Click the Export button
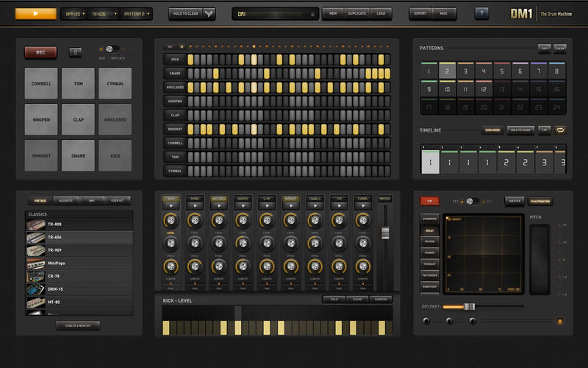 [420, 13]
